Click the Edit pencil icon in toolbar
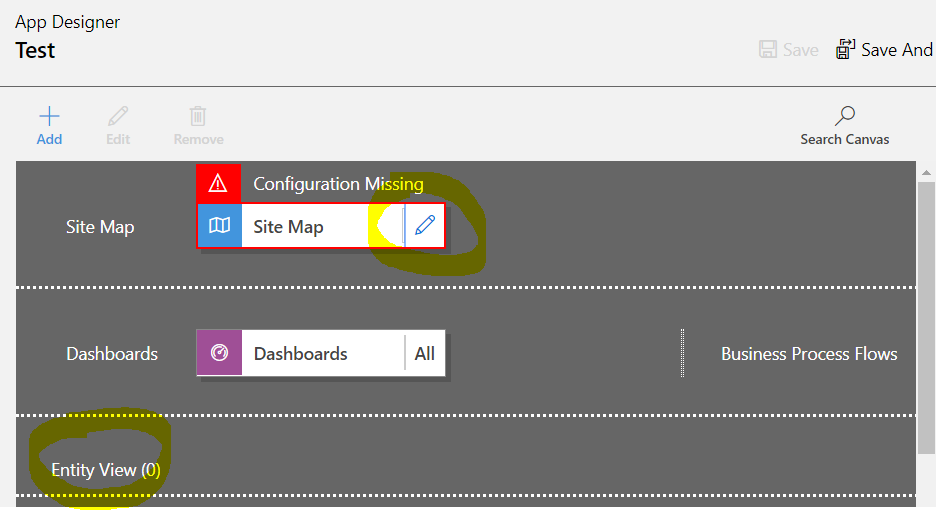This screenshot has height=510, width=936. click(118, 116)
